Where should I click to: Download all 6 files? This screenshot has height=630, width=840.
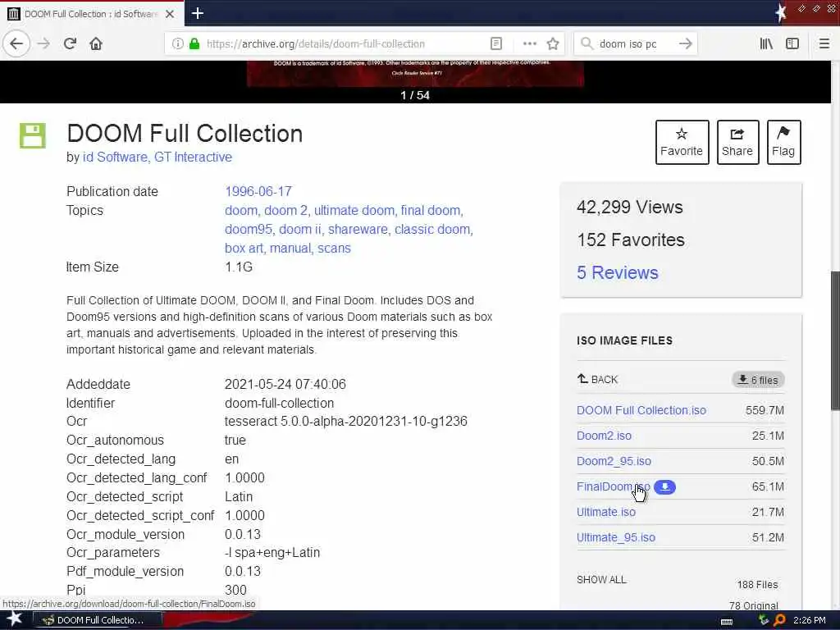click(x=757, y=380)
